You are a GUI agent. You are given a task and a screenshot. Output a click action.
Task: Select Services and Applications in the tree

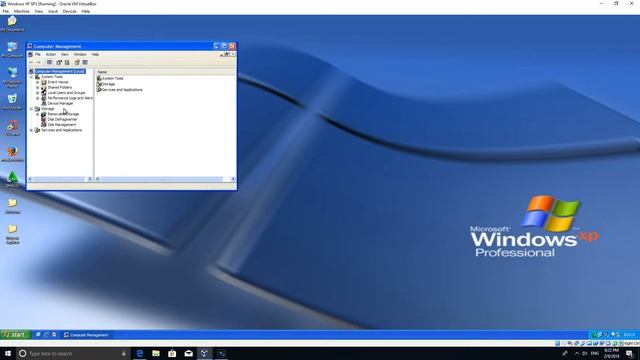click(61, 130)
